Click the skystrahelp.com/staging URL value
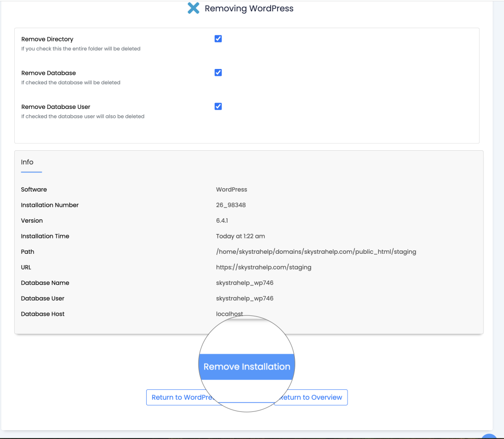The height and width of the screenshot is (439, 504). (x=263, y=267)
